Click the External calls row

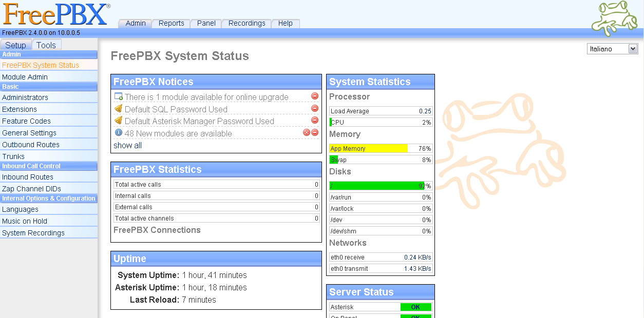tap(216, 207)
